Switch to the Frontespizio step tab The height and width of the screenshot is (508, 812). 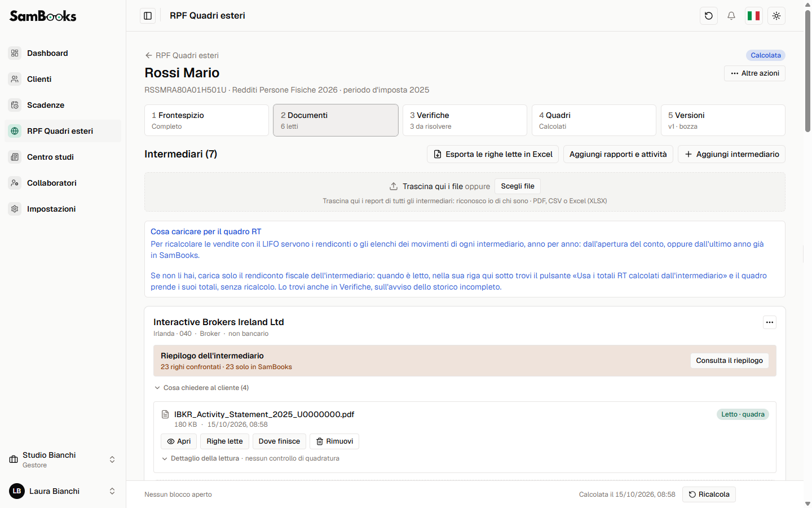[206, 120]
